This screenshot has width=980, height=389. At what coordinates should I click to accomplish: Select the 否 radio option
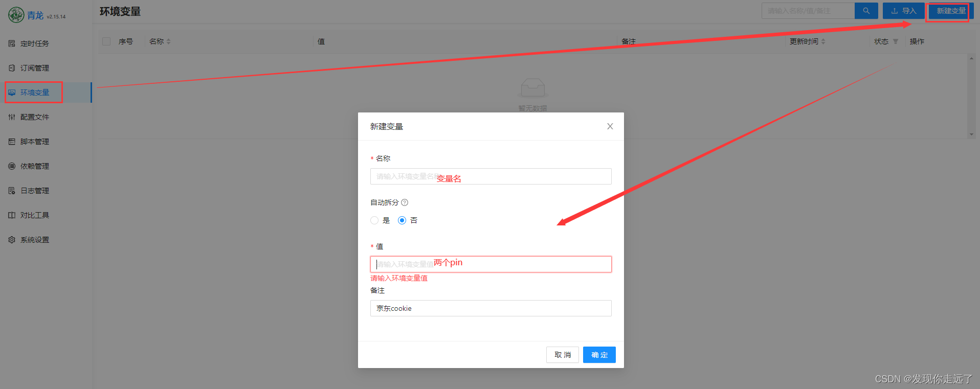pos(402,220)
